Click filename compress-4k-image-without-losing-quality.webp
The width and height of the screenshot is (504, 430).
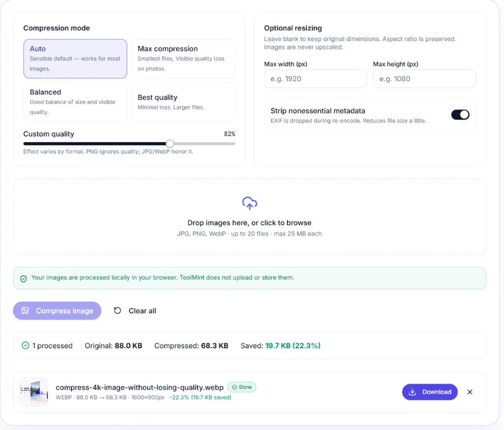coord(139,388)
